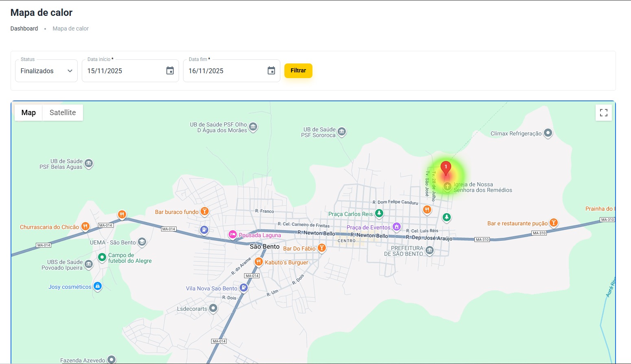
Task: Click the Campo de futebol do Alegre pin
Action: (102, 257)
